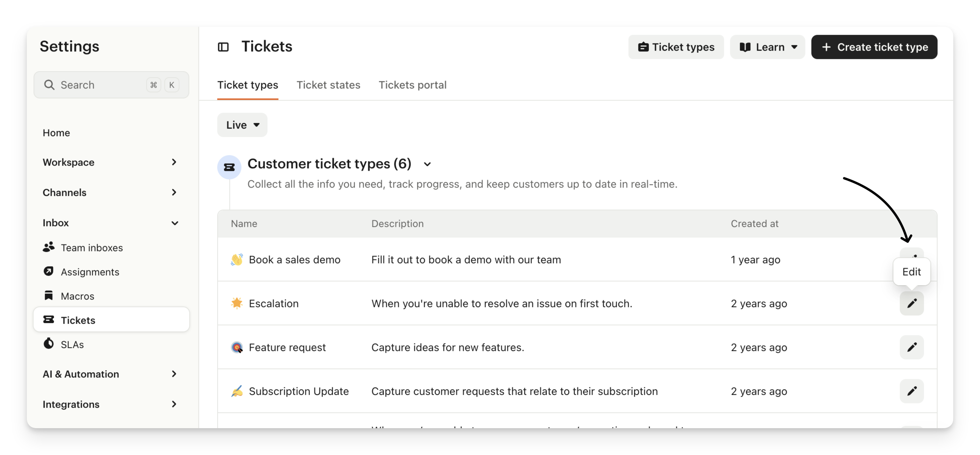Open the Live status filter dropdown
980x455 pixels.
pos(242,125)
